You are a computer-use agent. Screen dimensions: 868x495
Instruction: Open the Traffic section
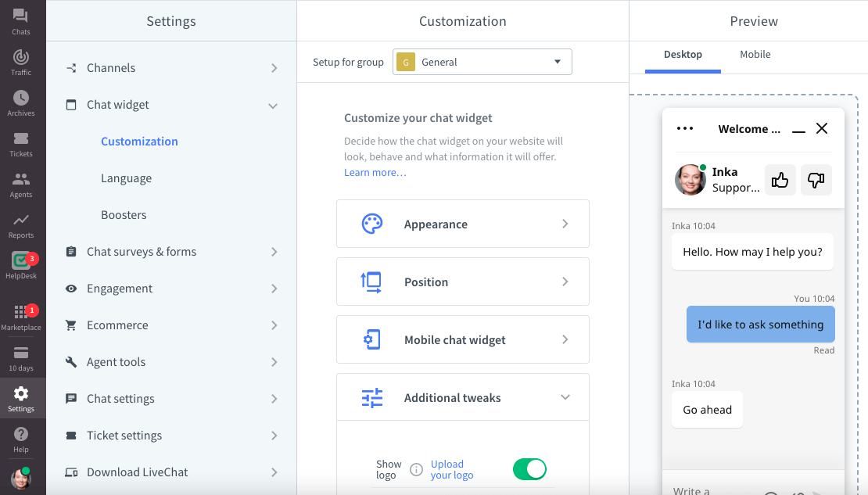click(21, 62)
